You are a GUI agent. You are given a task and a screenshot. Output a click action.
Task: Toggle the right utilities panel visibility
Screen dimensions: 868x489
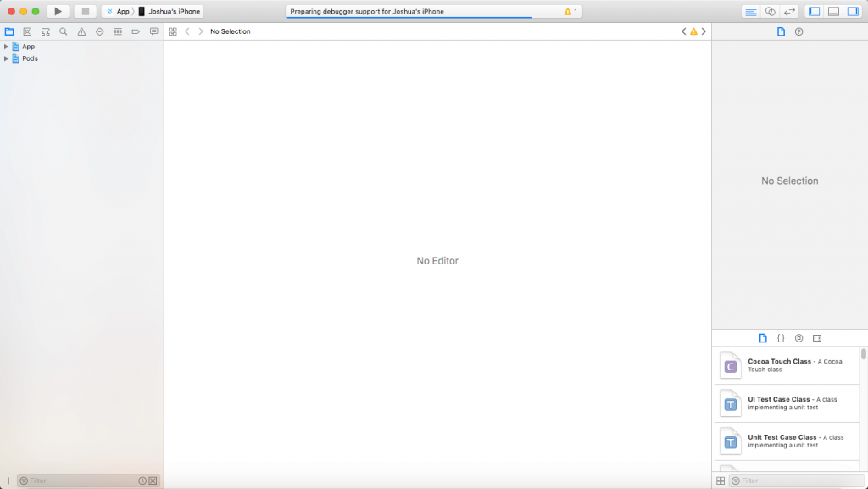[853, 11]
